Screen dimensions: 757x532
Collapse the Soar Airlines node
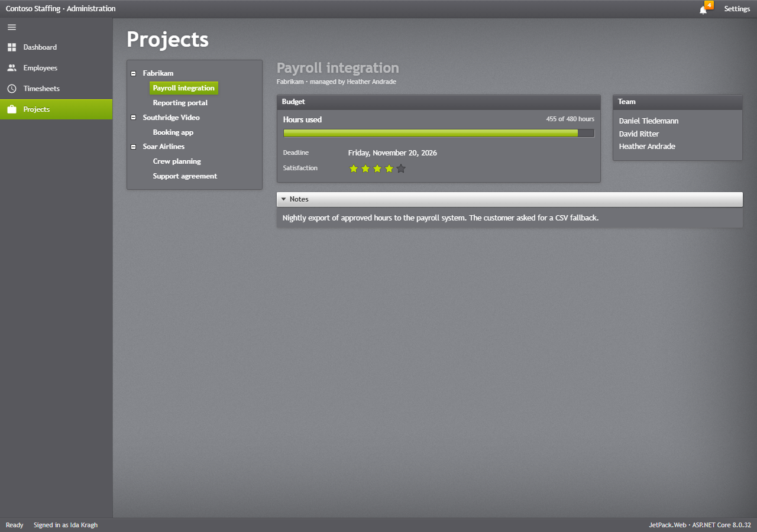134,147
